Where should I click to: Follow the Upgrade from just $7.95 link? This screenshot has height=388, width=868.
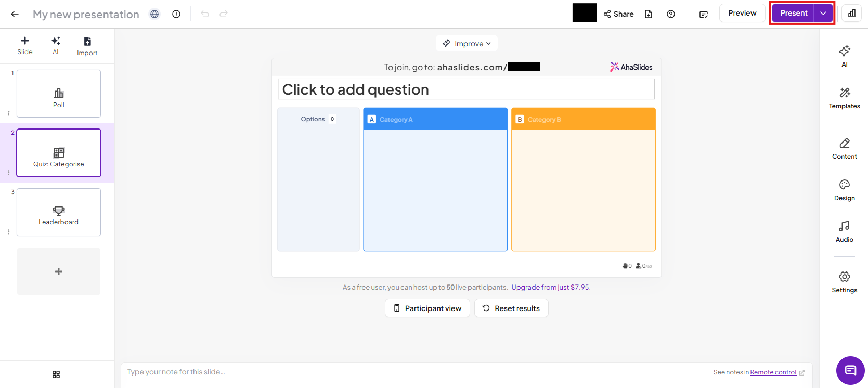551,287
